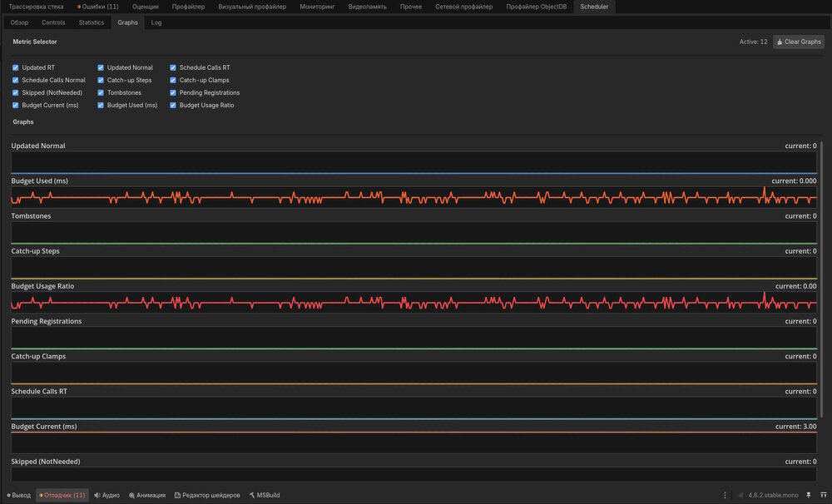
Task: Click the Tombstones graph area
Action: 414,232
